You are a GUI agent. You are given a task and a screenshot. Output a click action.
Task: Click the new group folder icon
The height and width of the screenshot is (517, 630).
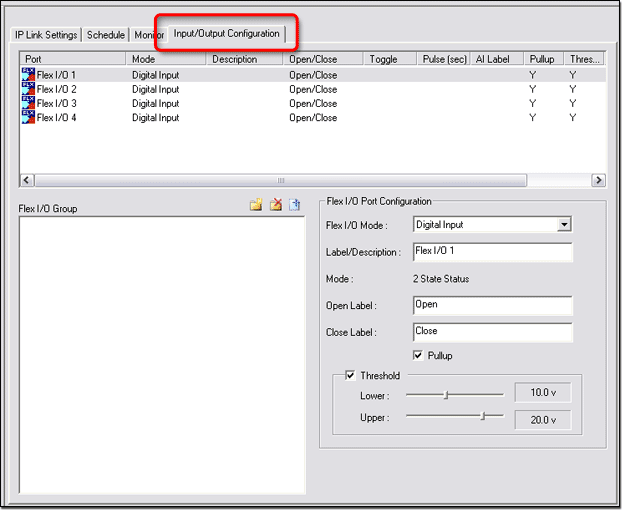(x=256, y=205)
